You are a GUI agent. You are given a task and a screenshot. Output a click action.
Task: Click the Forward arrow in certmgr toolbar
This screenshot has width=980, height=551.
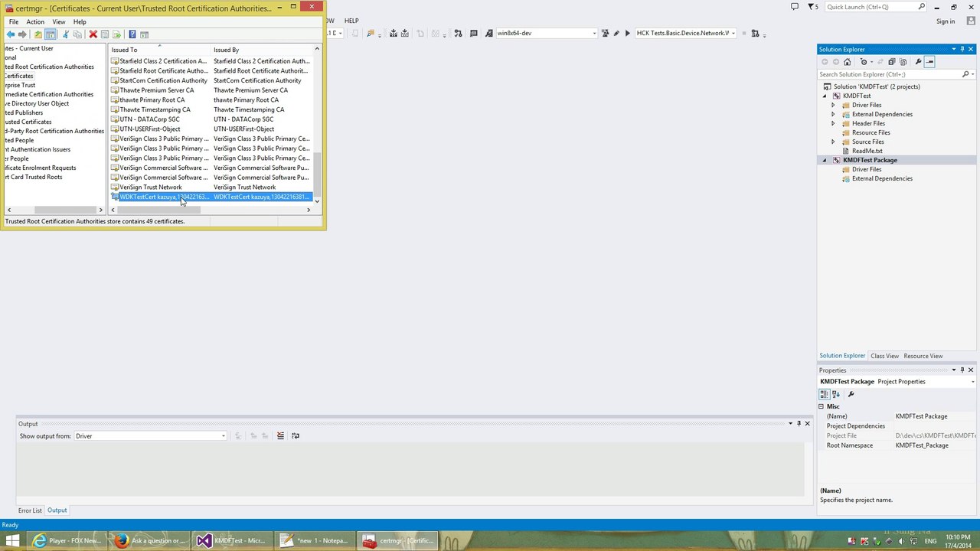point(22,34)
